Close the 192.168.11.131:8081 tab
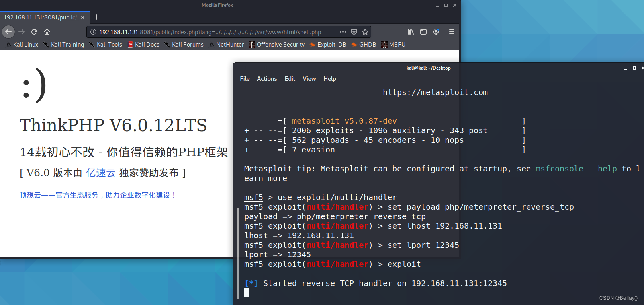This screenshot has height=305, width=644. coord(83,17)
